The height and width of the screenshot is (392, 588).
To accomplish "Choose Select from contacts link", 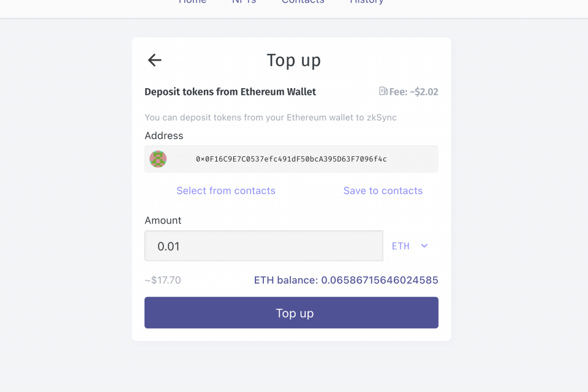I will [x=226, y=190].
